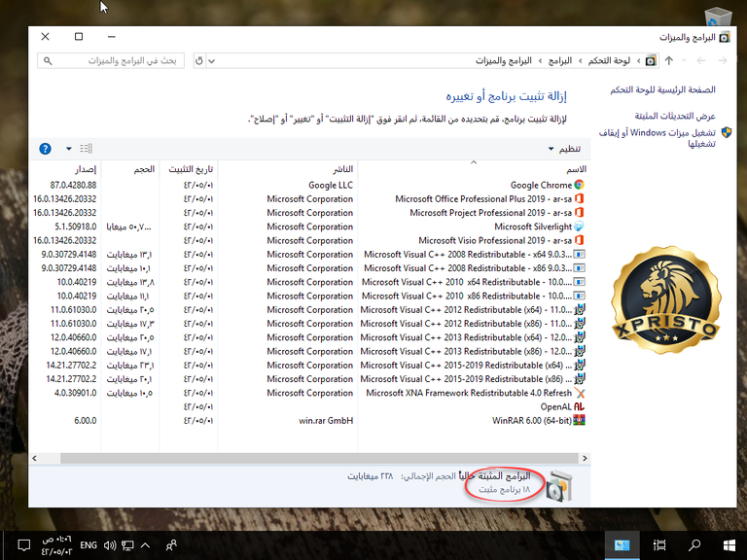The height and width of the screenshot is (560, 747).
Task: Navigate to البرامج breadcrumb
Action: [560, 60]
